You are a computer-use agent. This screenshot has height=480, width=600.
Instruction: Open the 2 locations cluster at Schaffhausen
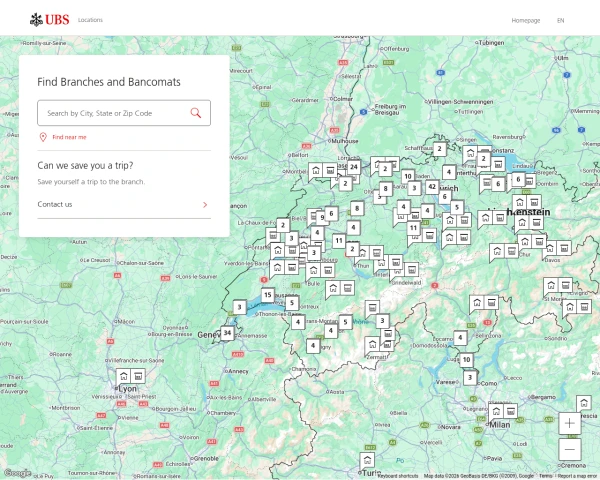440,149
